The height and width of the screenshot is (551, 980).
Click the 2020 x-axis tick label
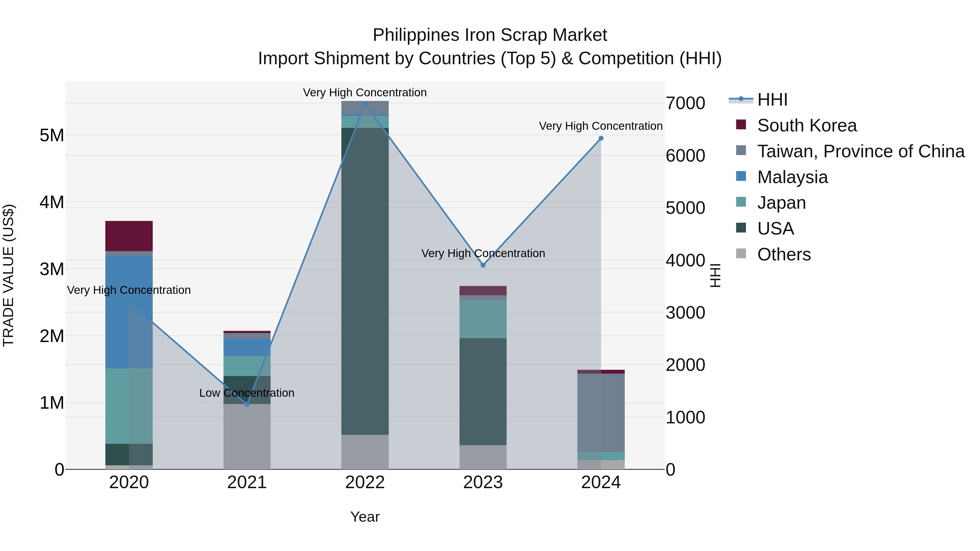(x=129, y=482)
